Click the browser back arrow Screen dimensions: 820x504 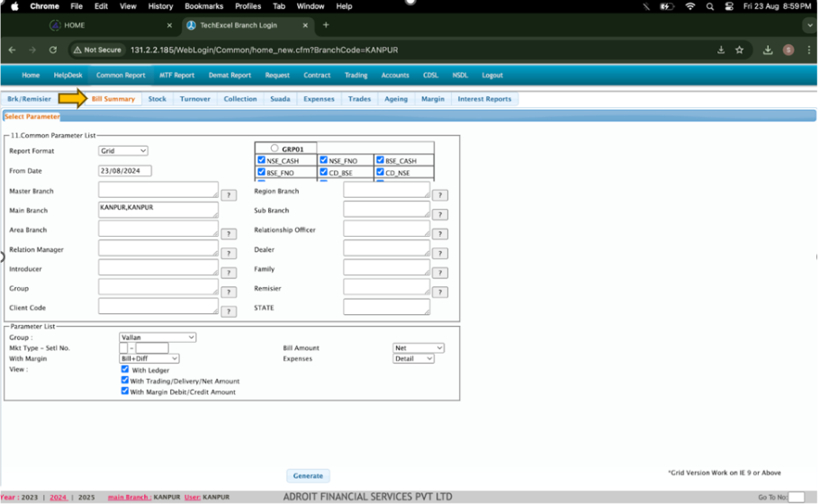(x=12, y=50)
